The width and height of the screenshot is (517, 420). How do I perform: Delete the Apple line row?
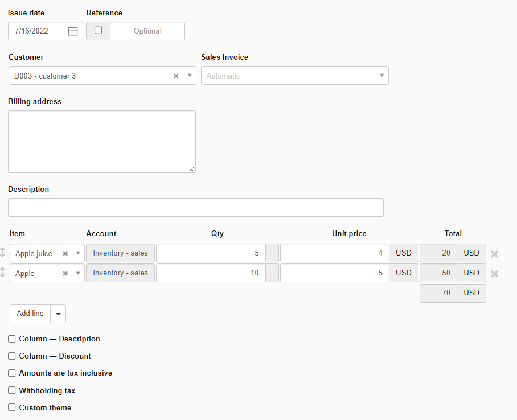pyautogui.click(x=494, y=274)
